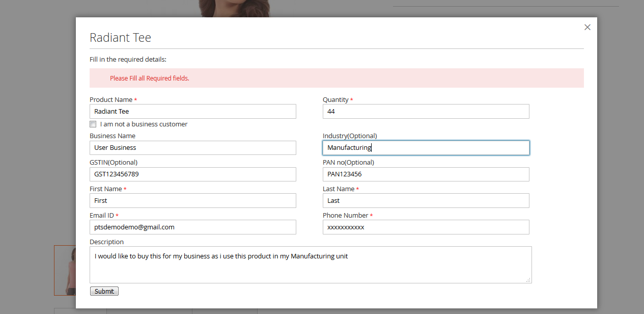Screen dimensions: 644x314
Task: Click the "First Name" label
Action: 106,189
